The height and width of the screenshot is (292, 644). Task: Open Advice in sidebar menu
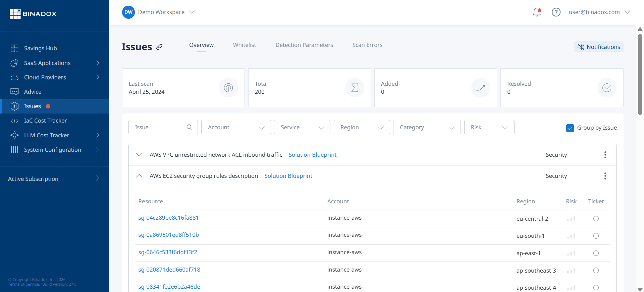[x=54, y=92]
